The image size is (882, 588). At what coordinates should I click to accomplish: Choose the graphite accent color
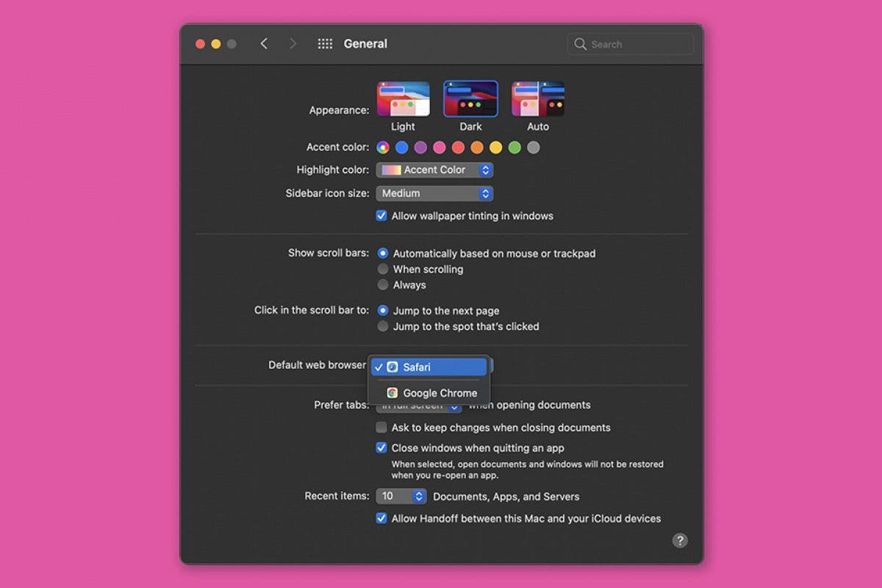pyautogui.click(x=534, y=147)
